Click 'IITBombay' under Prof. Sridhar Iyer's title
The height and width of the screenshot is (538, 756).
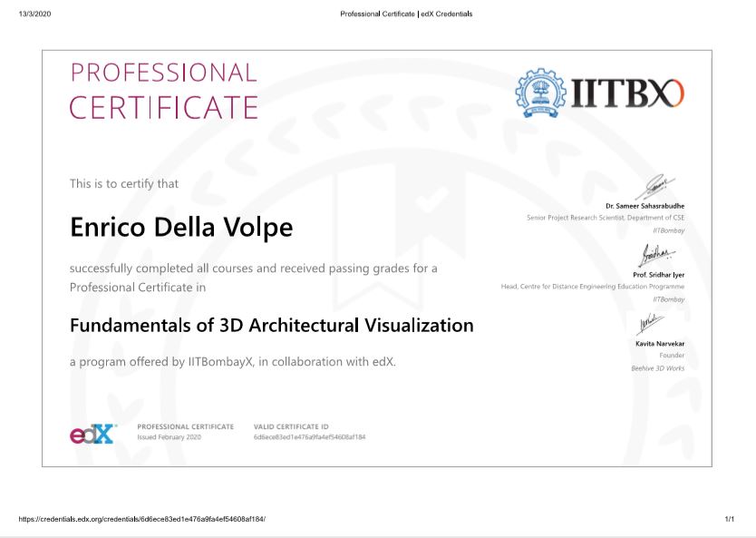pos(669,299)
